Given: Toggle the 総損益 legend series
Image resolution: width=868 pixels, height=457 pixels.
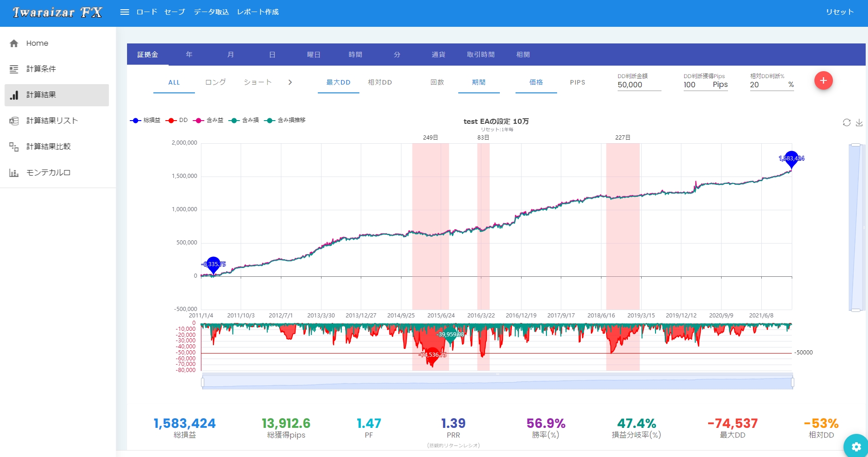Looking at the screenshot, I should point(146,120).
